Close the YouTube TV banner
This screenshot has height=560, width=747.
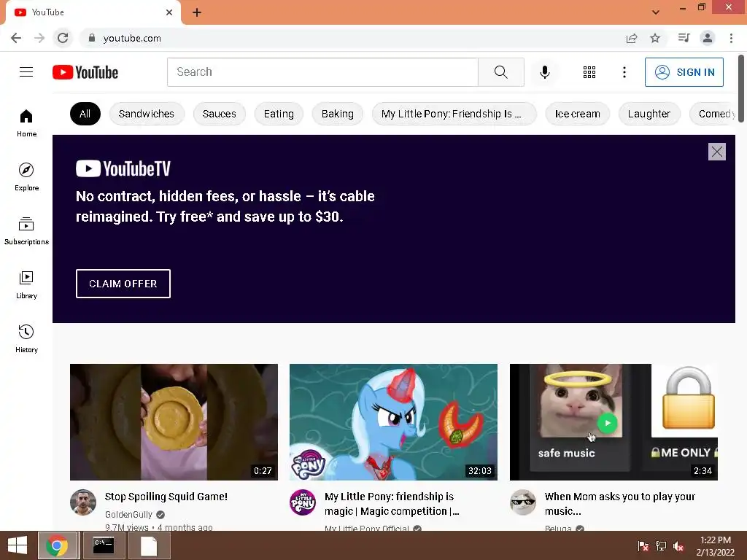coord(717,152)
